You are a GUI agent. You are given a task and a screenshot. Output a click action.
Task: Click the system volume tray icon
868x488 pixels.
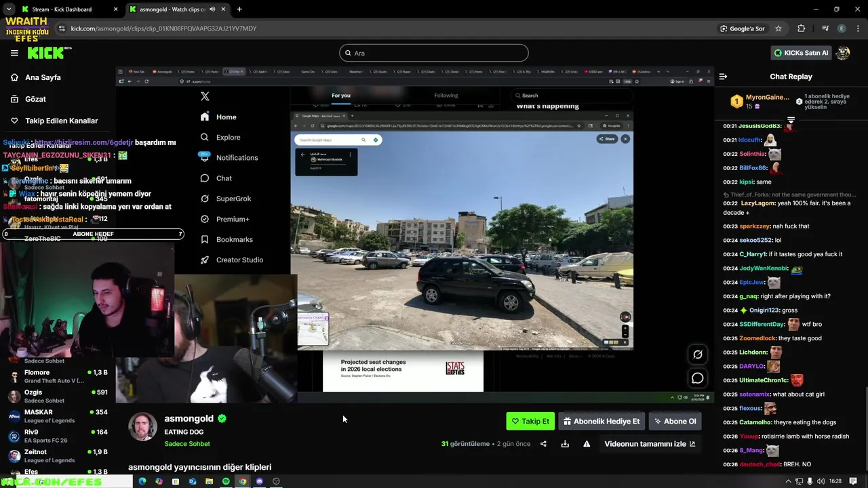(821, 481)
